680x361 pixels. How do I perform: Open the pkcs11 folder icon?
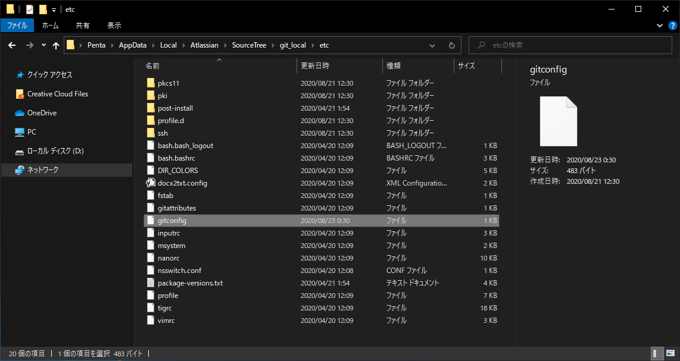click(150, 83)
